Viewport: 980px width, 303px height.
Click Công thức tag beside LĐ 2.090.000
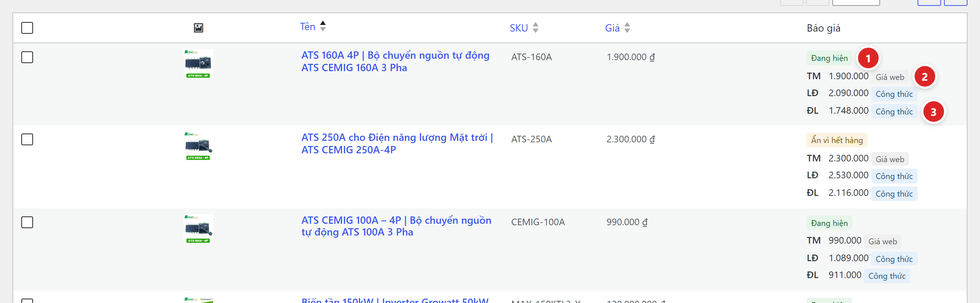[x=894, y=94]
